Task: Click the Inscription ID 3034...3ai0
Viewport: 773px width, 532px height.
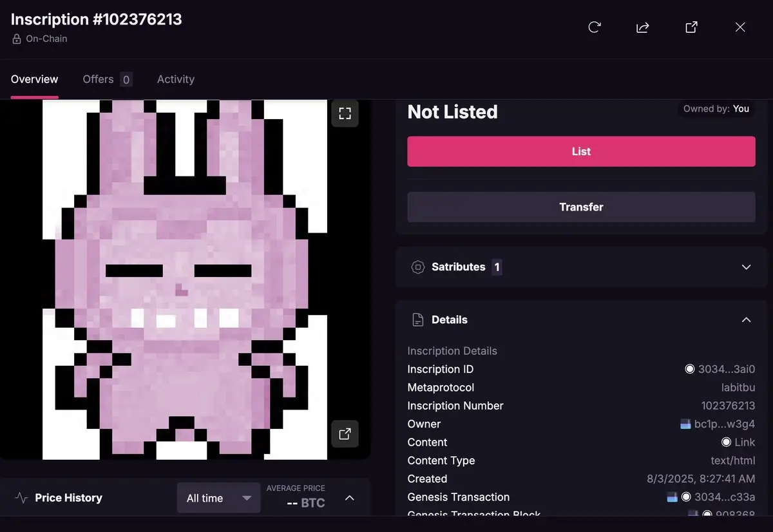Action: 727,369
